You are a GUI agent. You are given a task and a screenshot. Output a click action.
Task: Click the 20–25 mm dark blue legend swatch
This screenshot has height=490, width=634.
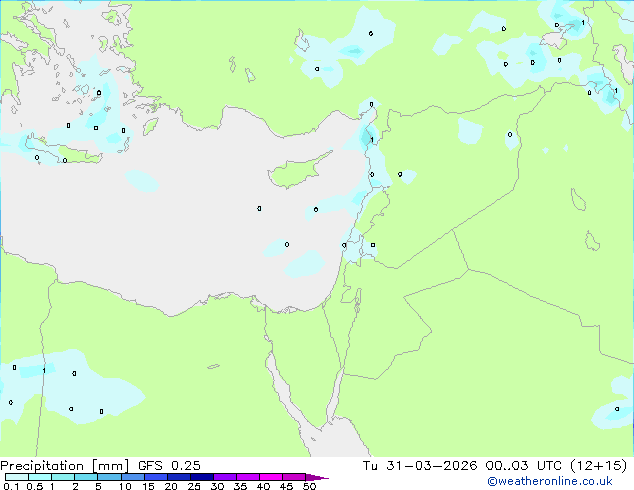[x=179, y=477]
